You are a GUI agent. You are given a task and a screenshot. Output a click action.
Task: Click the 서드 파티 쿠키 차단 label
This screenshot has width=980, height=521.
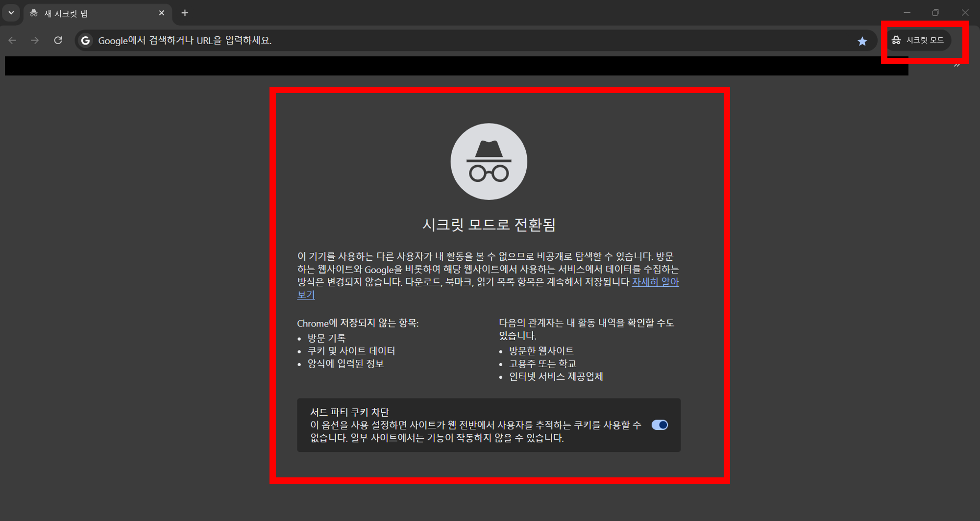coord(349,412)
